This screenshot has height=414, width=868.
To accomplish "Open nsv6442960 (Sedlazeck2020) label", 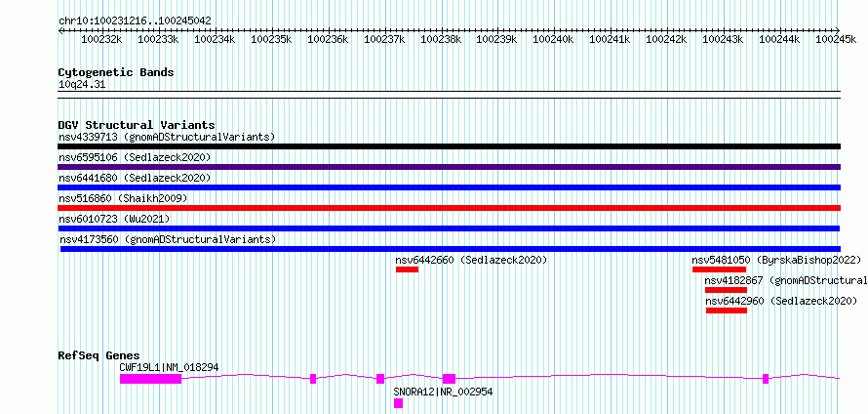I will 781,301.
